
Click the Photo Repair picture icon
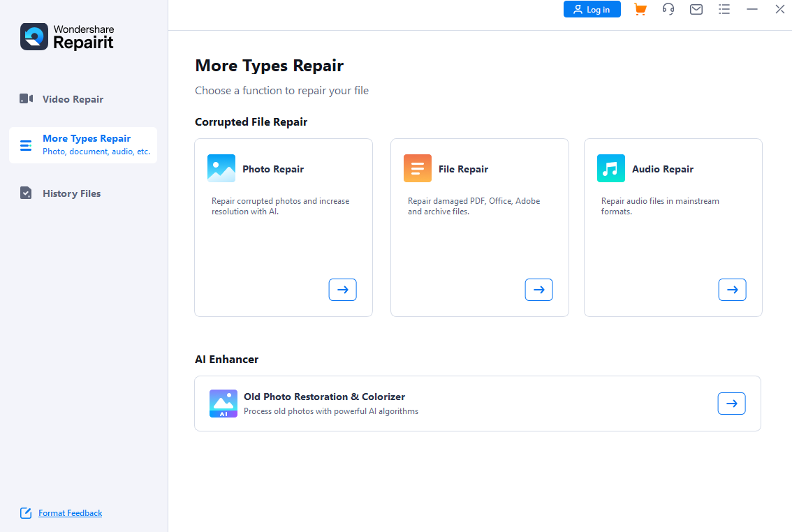point(221,168)
